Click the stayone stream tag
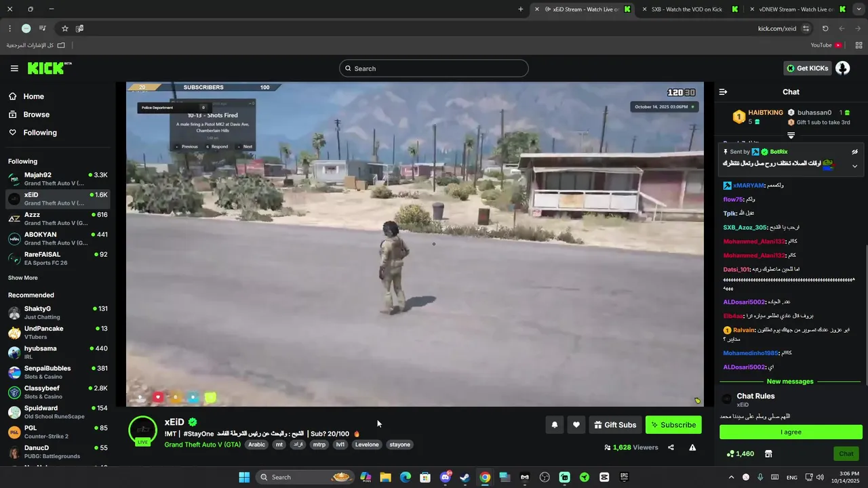The image size is (868, 488). tap(399, 445)
